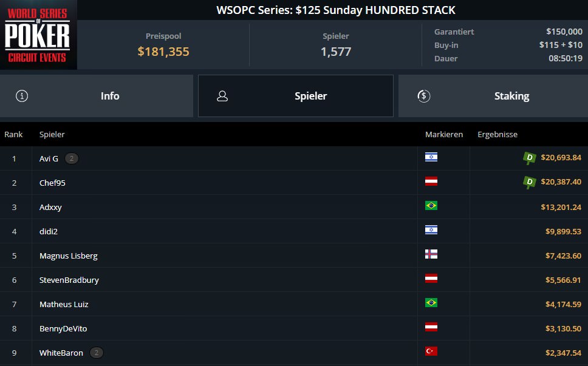588x366 pixels.
Task: Click the staking dollar coin icon
Action: (424, 96)
